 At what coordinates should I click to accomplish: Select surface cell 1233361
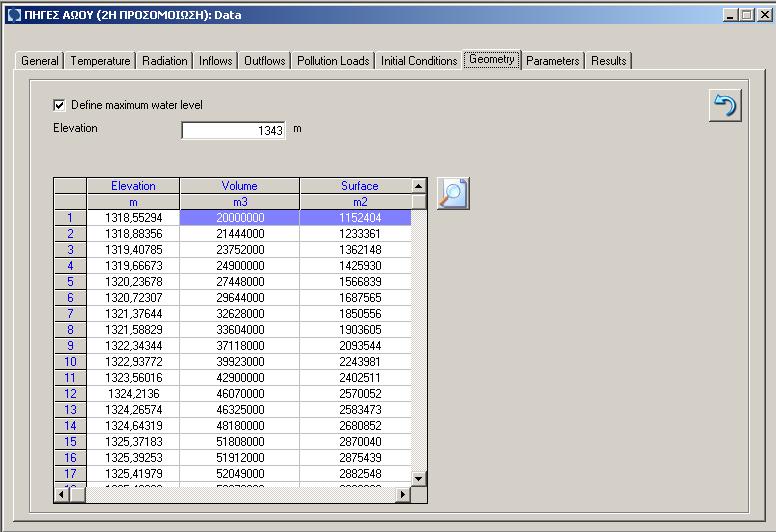pos(355,234)
